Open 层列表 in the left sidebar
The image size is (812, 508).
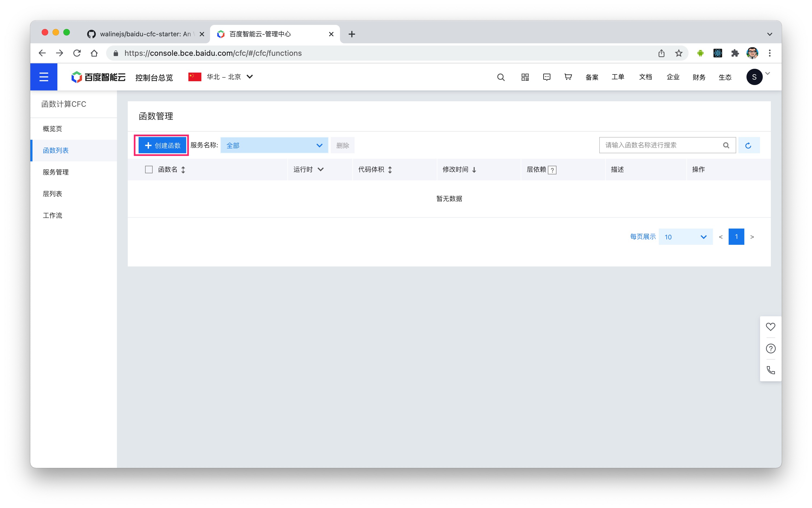53,194
